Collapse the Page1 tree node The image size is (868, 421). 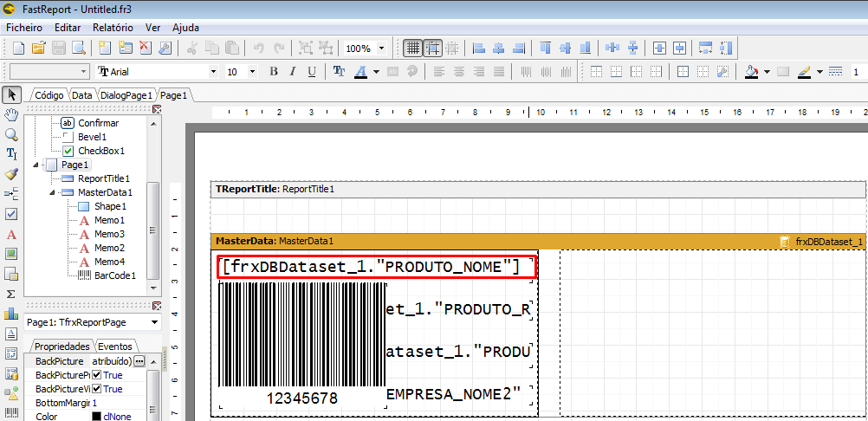(36, 165)
